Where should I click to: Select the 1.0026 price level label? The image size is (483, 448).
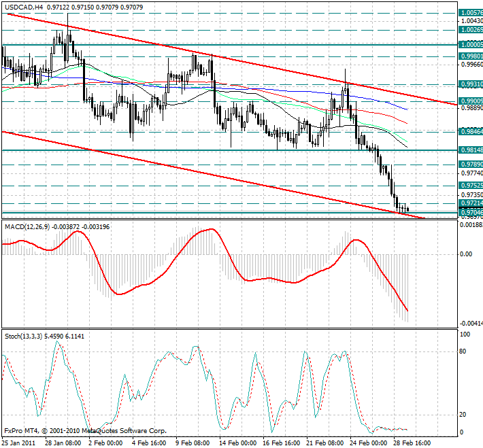[x=471, y=29]
